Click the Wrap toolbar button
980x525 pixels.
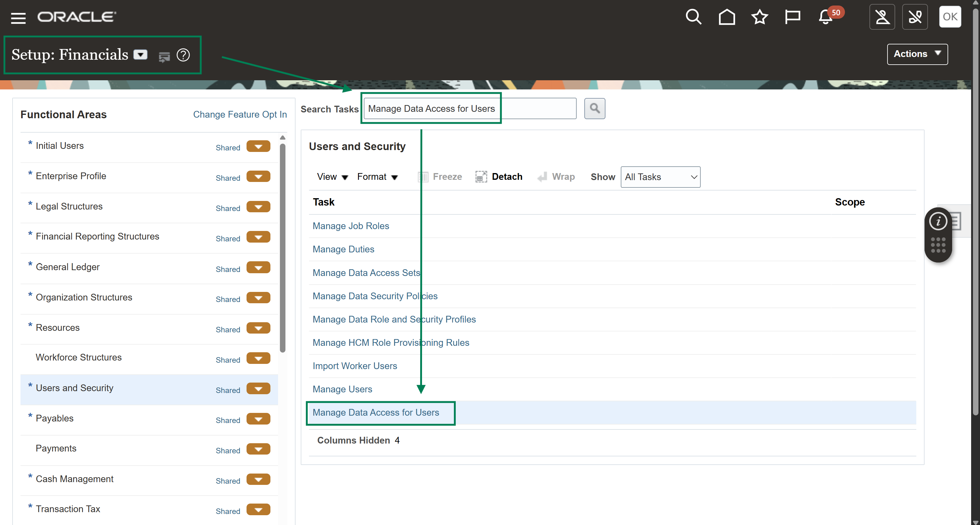(556, 177)
